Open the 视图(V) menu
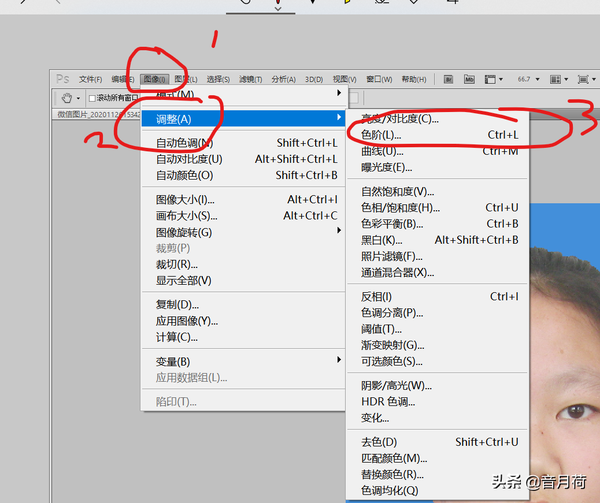The width and height of the screenshot is (600, 503). point(344,79)
